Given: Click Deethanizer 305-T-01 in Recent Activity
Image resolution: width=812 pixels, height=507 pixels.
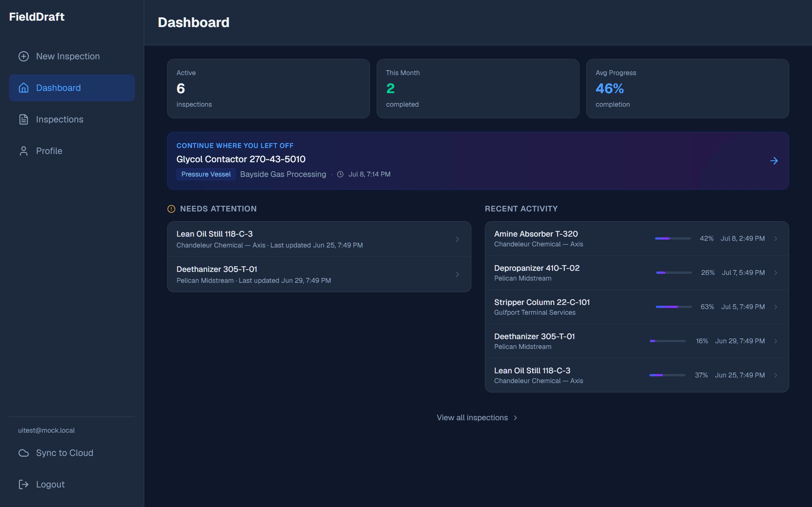Looking at the screenshot, I should [534, 336].
